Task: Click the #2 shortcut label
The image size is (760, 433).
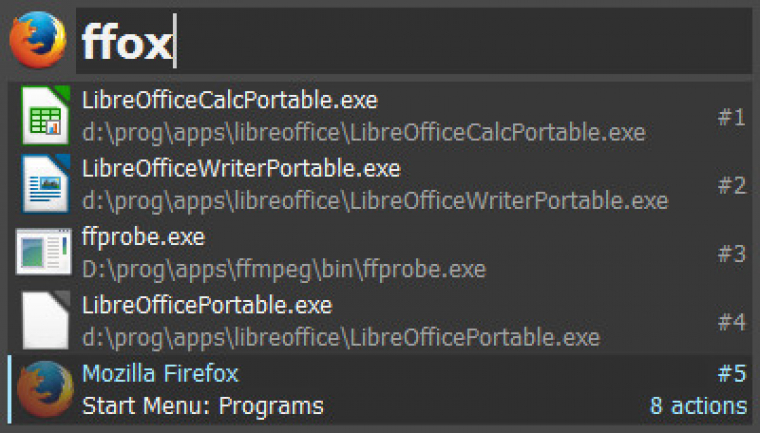Action: pos(731,185)
